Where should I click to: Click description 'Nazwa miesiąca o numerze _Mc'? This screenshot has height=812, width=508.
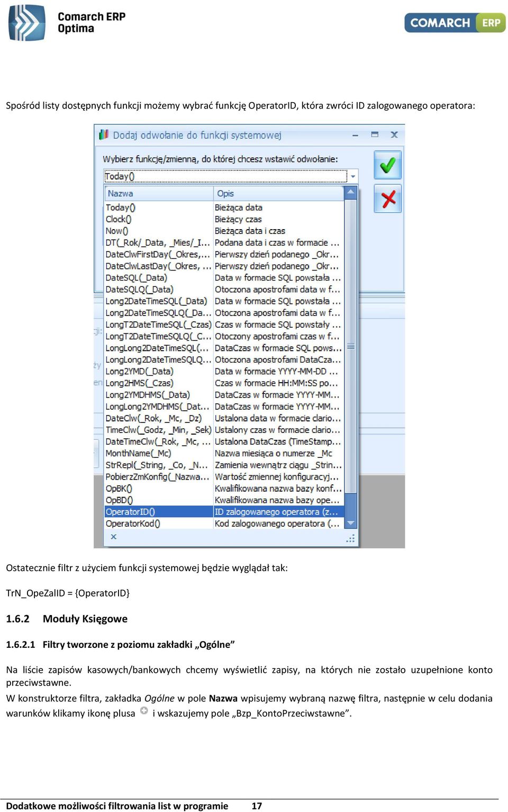(274, 453)
